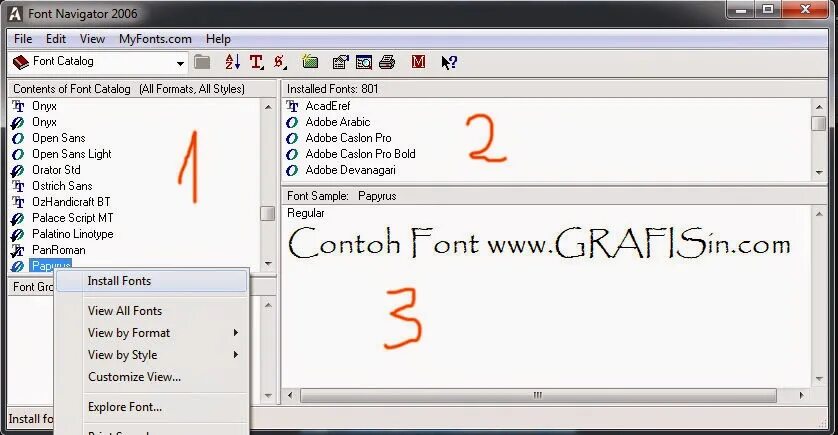
Task: Click the down arrow of the font sample scrollbar
Action: click(819, 379)
